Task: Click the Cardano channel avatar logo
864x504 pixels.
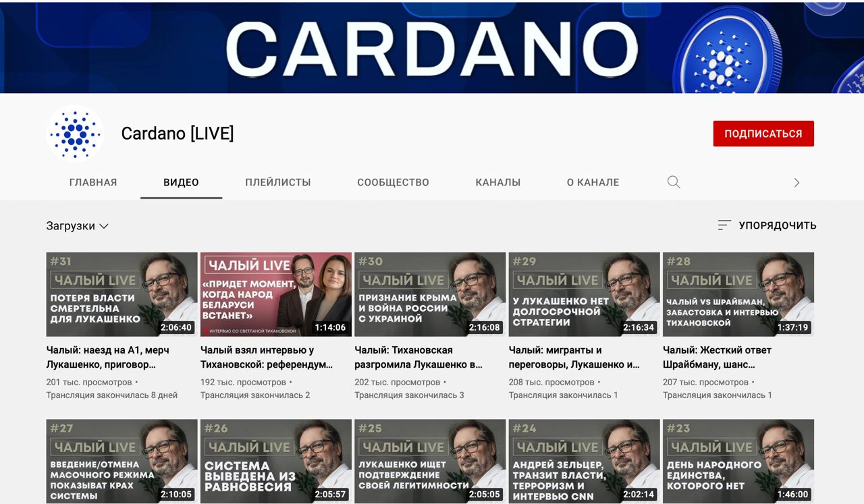Action: 75,134
